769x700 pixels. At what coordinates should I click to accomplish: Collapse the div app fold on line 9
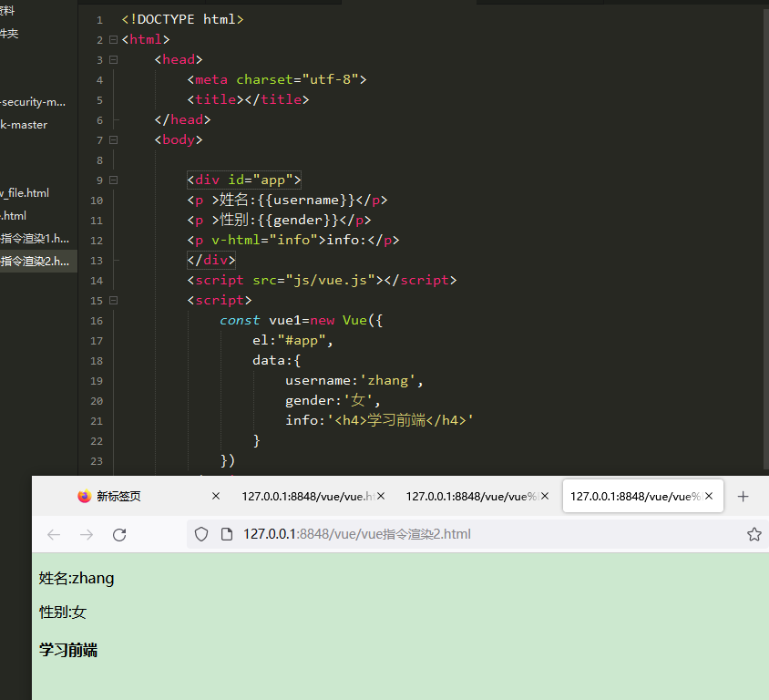tap(113, 180)
